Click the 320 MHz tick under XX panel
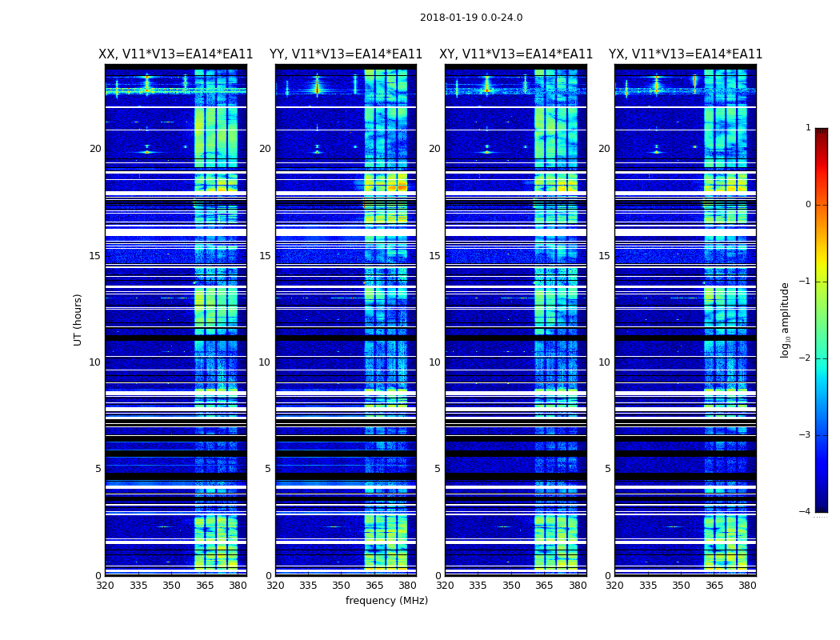The image size is (840, 640). (105, 586)
